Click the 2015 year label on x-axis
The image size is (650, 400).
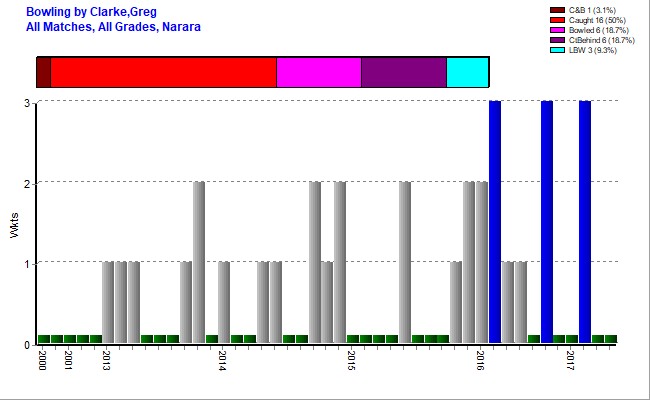(352, 359)
